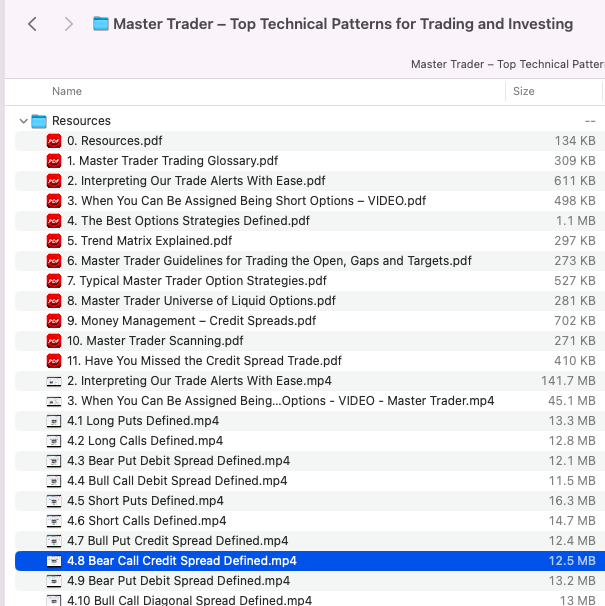Click the PDF icon of Trend Matrix Explained

click(54, 241)
